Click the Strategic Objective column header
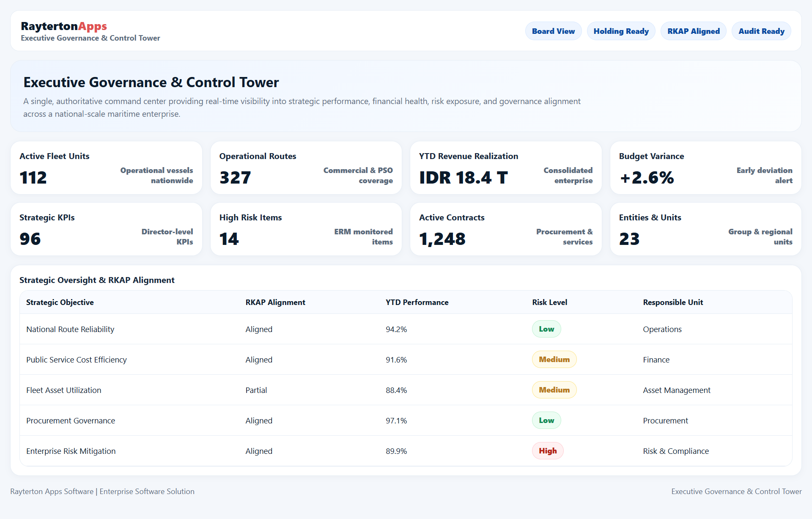The image size is (812, 519). [x=60, y=302]
